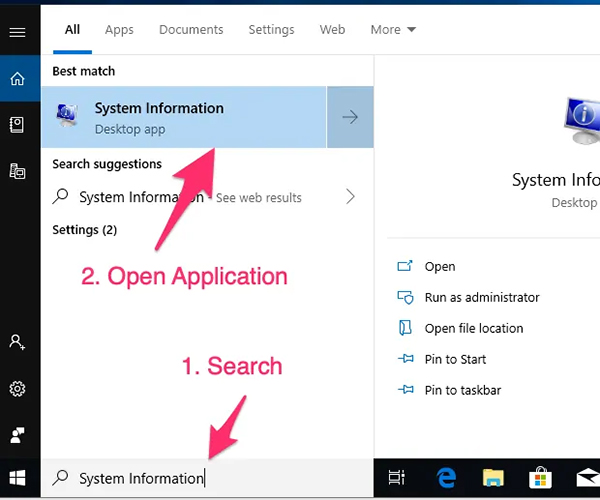600x500 pixels.
Task: Open the notebook icon in sidebar
Action: (x=17, y=125)
